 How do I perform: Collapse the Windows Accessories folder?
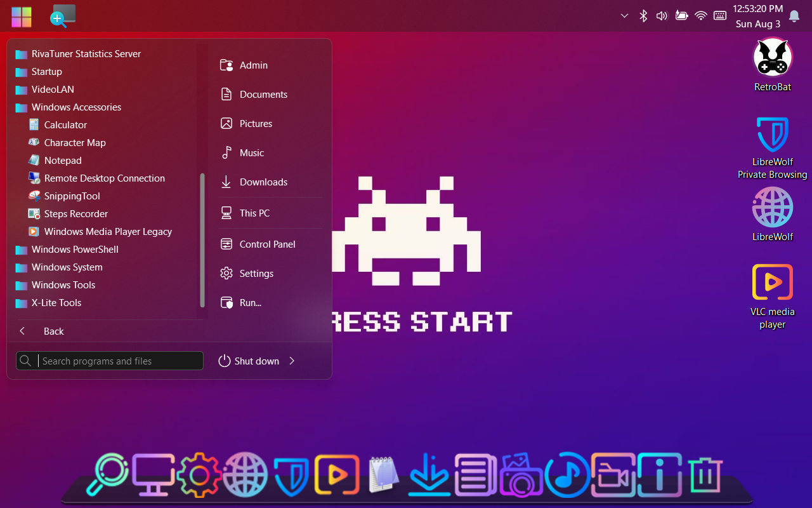(x=76, y=107)
